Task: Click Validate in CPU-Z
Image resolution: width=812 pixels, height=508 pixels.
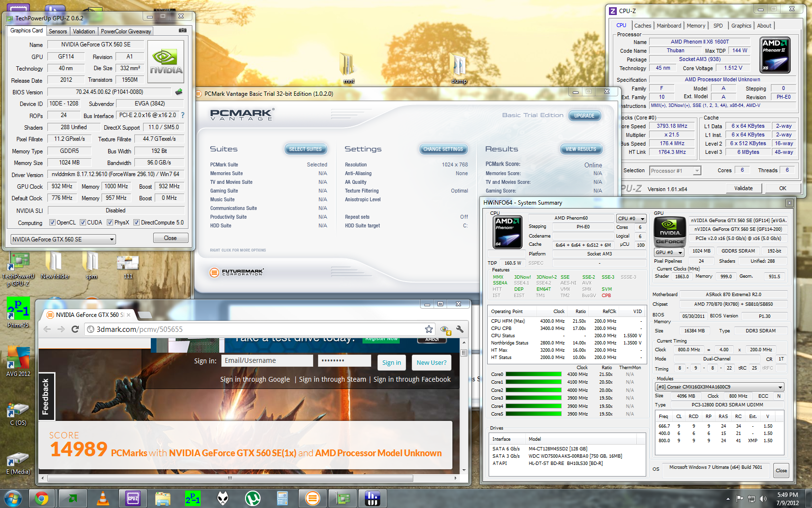Action: (x=743, y=188)
